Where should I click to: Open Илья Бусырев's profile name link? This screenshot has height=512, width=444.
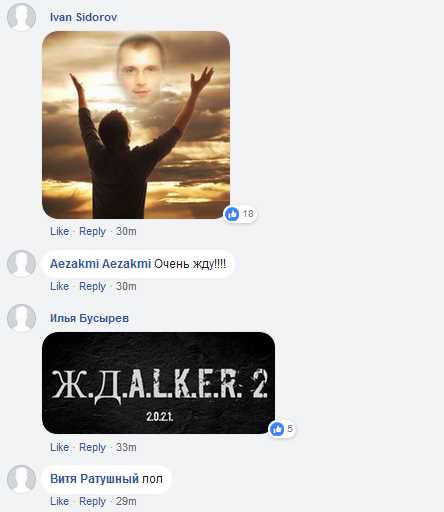[89, 318]
